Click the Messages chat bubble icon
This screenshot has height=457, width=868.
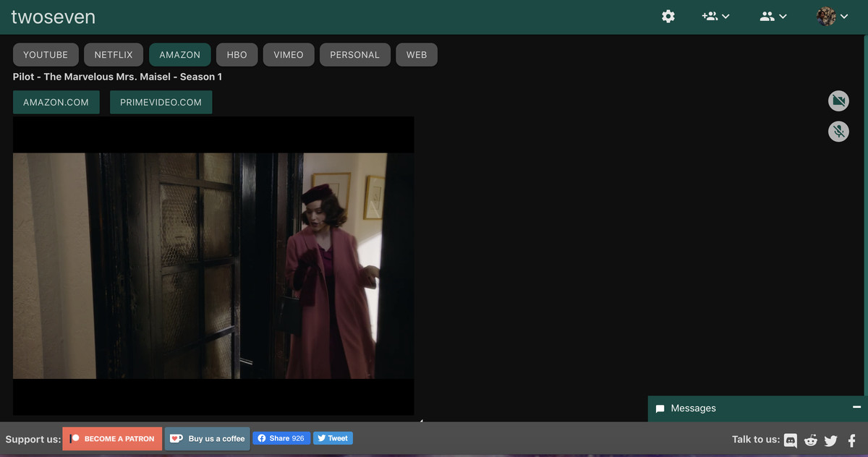[660, 409]
